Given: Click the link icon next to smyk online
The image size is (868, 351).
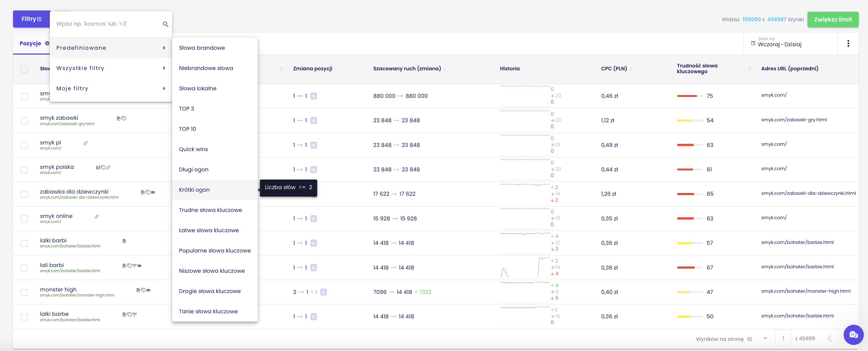Looking at the screenshot, I should tap(97, 217).
